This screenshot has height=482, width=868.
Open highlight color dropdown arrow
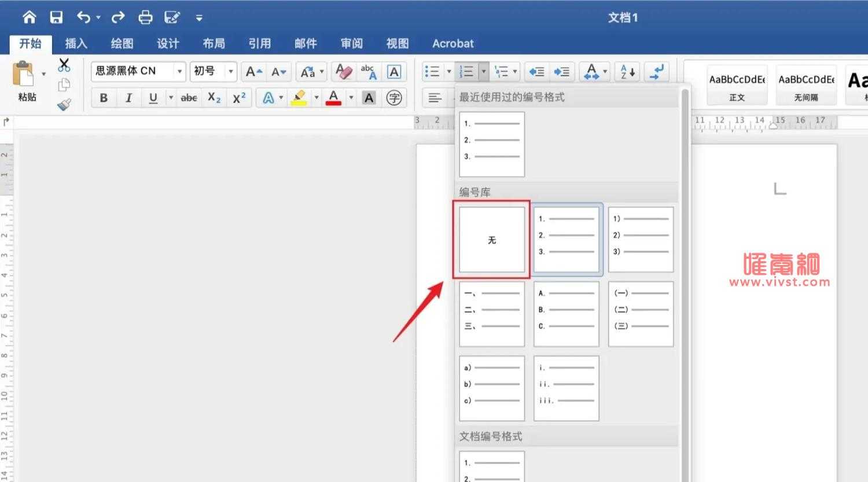point(317,98)
